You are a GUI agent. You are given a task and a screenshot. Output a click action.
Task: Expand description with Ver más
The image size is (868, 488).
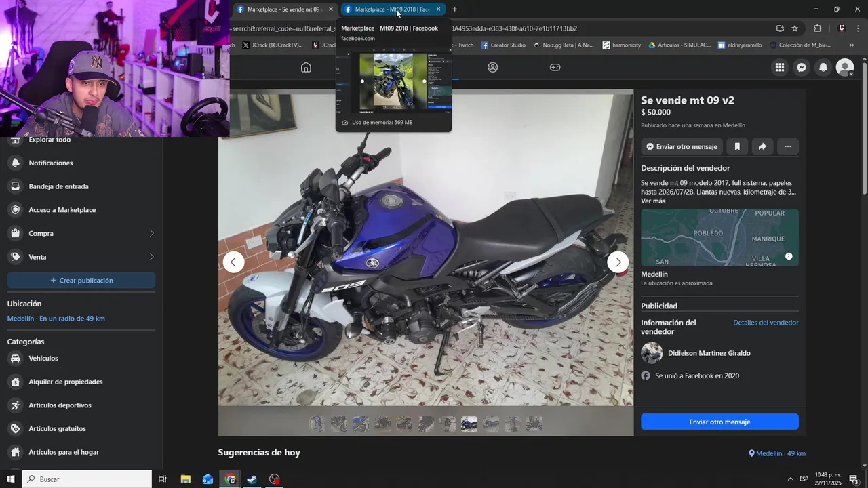[653, 201]
